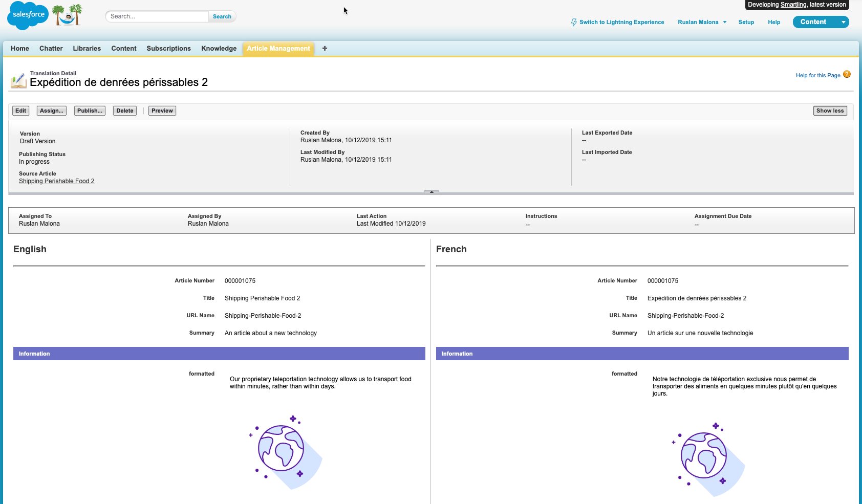This screenshot has width=862, height=504.
Task: Click the orange help question mark icon
Action: pyautogui.click(x=847, y=75)
